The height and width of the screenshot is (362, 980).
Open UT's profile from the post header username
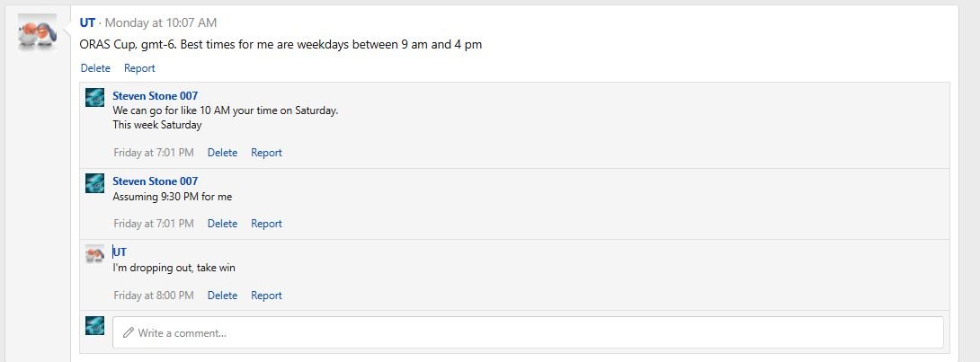point(87,22)
